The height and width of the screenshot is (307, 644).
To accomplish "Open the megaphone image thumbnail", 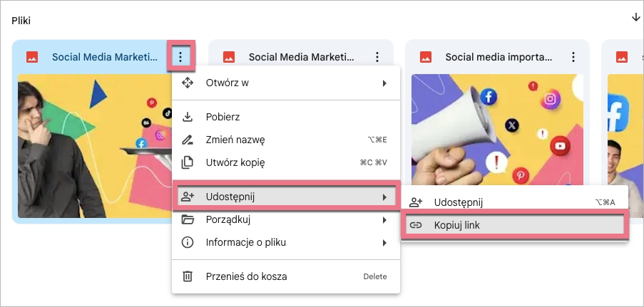I will pyautogui.click(x=497, y=130).
